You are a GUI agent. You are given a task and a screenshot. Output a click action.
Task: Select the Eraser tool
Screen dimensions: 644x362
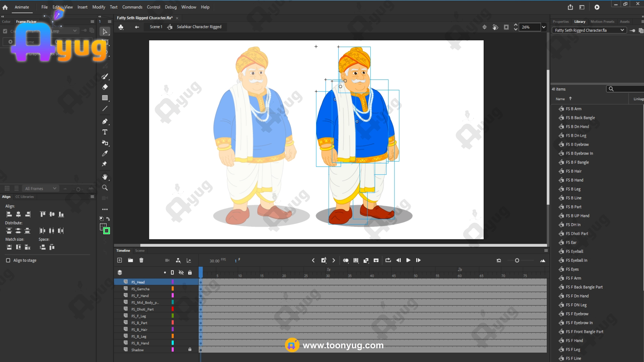tap(105, 87)
